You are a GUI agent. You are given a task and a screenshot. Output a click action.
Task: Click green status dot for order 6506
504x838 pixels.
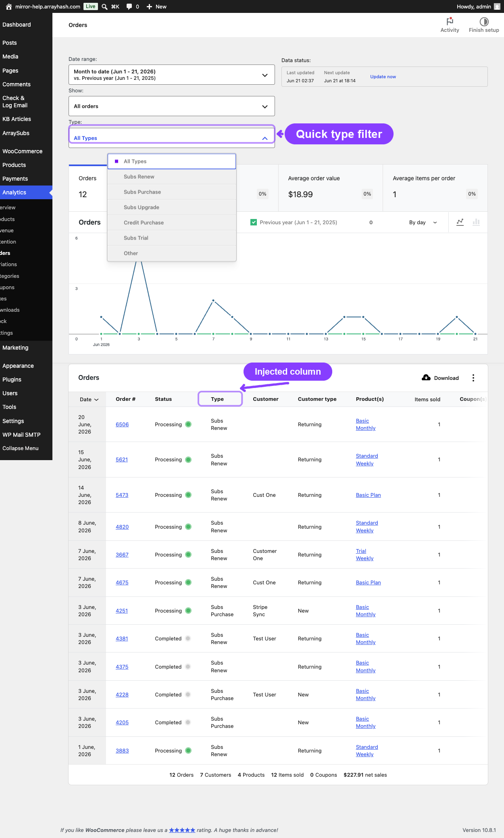[x=188, y=424]
